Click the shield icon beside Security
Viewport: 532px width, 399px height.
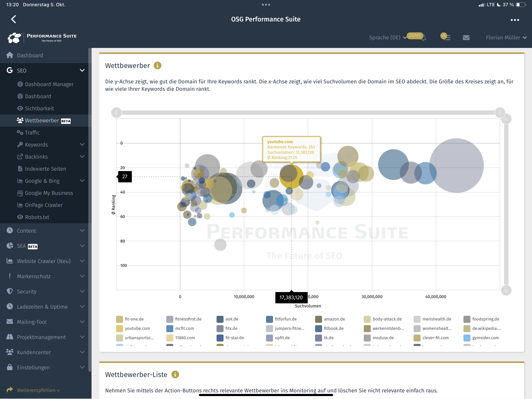10,291
